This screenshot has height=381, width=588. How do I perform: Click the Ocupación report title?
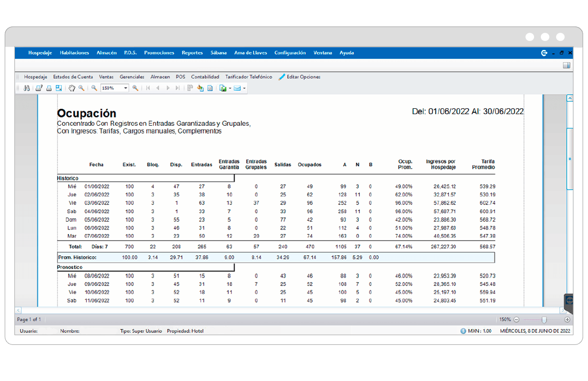tap(87, 113)
